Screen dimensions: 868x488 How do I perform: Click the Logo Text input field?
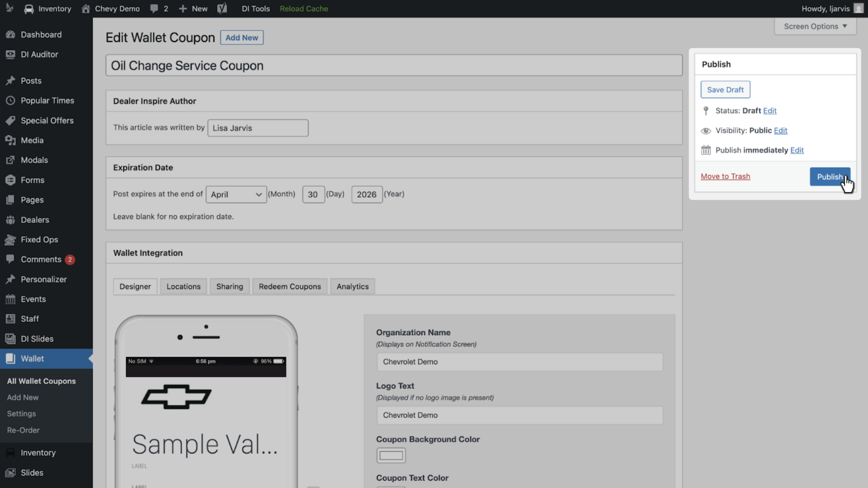[519, 415]
